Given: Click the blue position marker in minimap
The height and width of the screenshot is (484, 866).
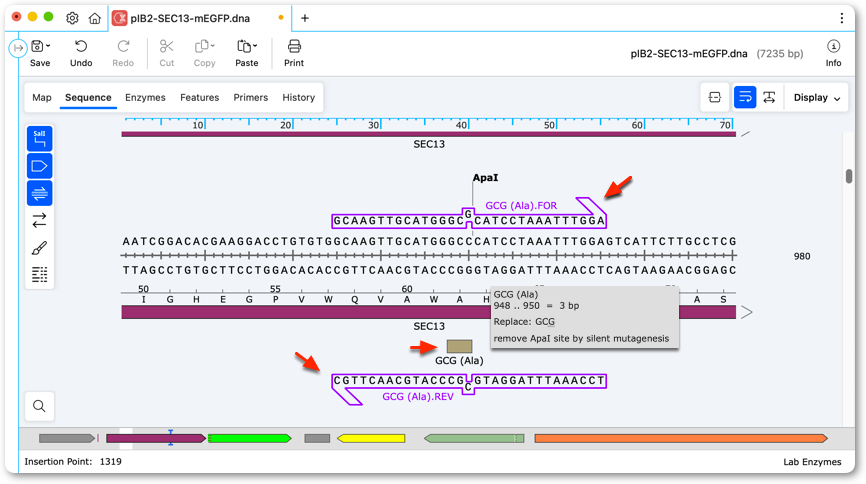Looking at the screenshot, I should (x=171, y=438).
